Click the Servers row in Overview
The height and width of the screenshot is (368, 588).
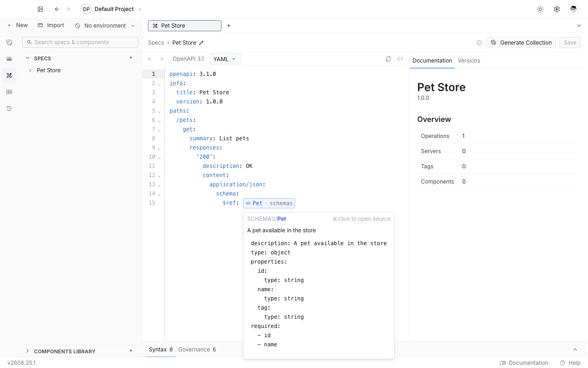coord(498,151)
